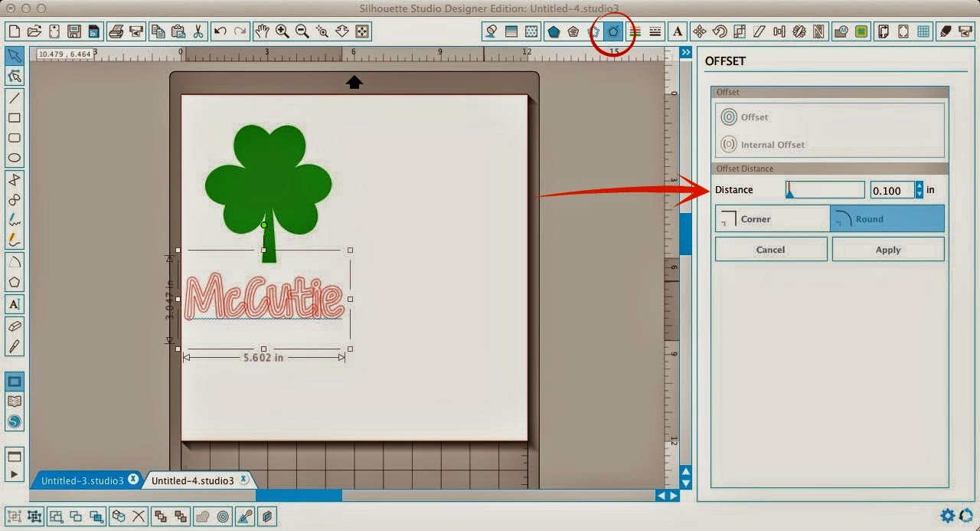Cancel the offset operation
980x531 pixels.
coord(771,249)
